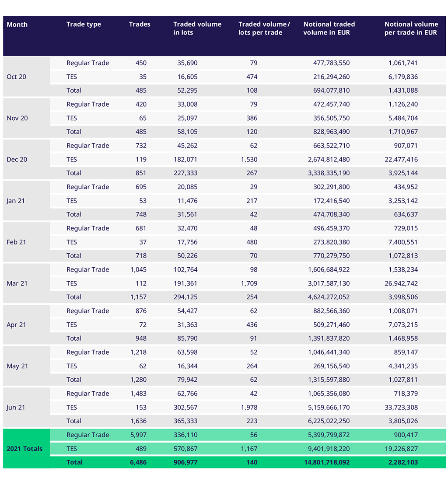The image size is (448, 485).
Task: Click Apr 21 total traded lots 85,790
Action: pos(187,338)
